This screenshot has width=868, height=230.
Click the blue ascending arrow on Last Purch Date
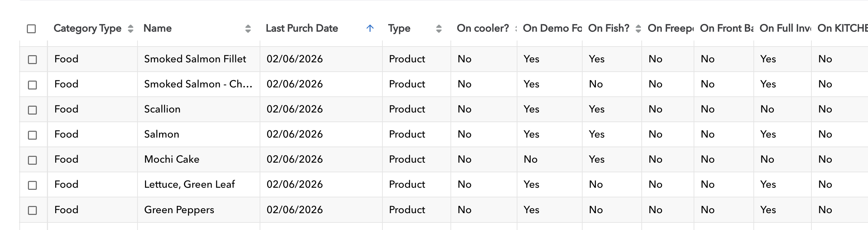coord(370,28)
